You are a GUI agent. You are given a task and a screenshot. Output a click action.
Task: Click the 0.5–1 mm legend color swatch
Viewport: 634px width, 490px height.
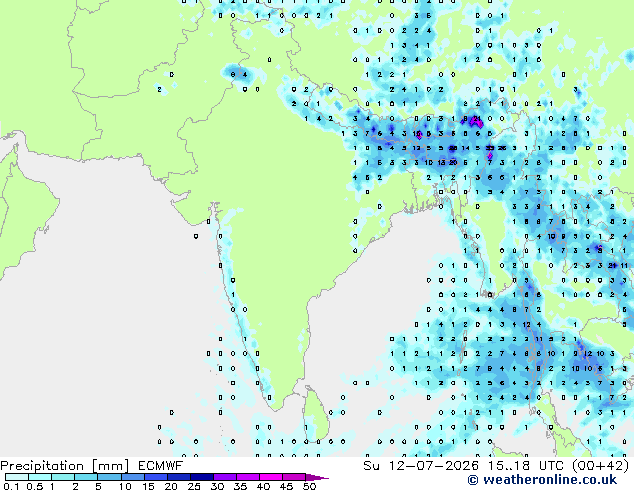(x=40, y=477)
